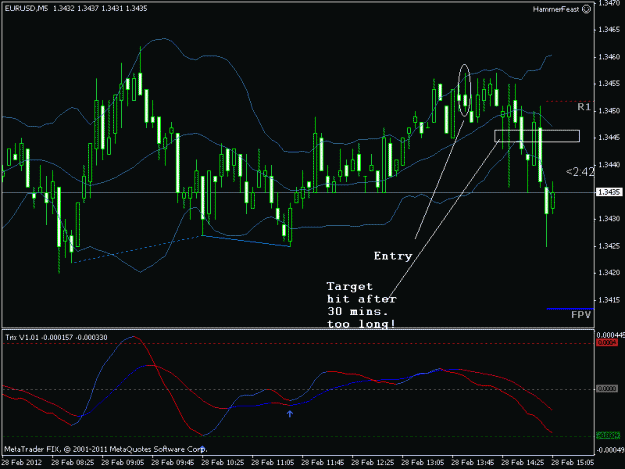
Task: Click the green lower Trix level tag
Action: coord(608,436)
